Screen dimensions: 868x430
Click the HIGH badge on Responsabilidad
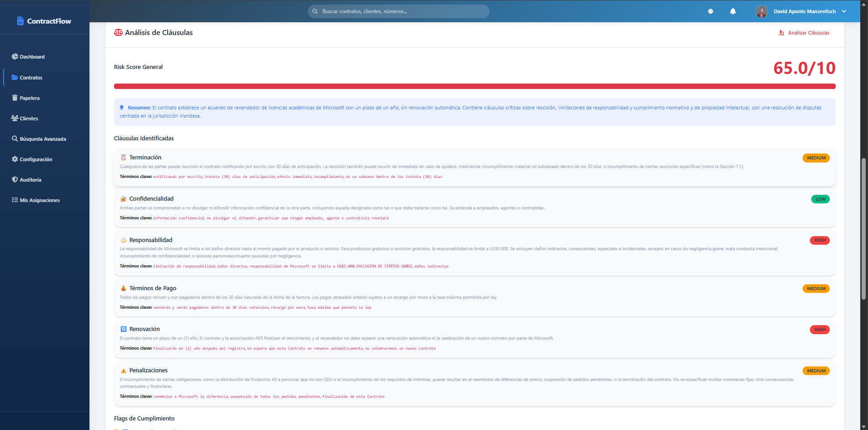coord(820,240)
